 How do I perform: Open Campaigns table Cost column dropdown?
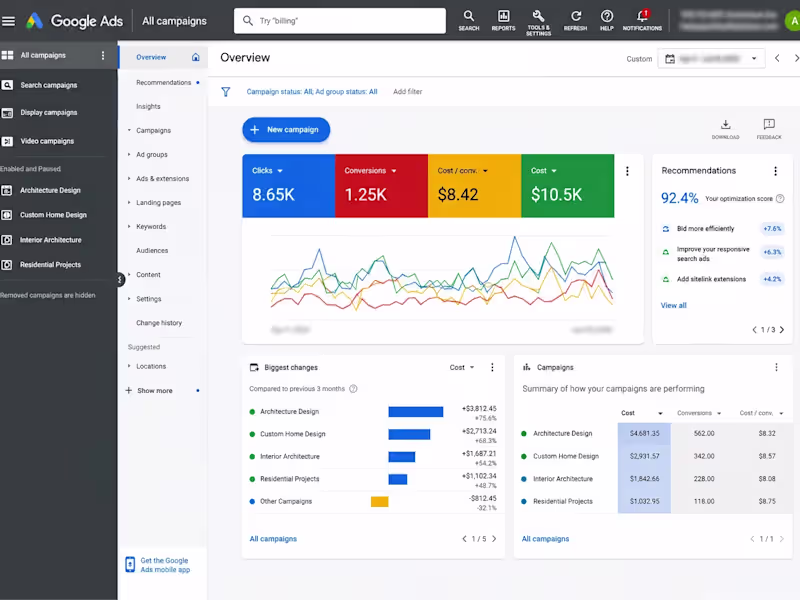click(660, 413)
